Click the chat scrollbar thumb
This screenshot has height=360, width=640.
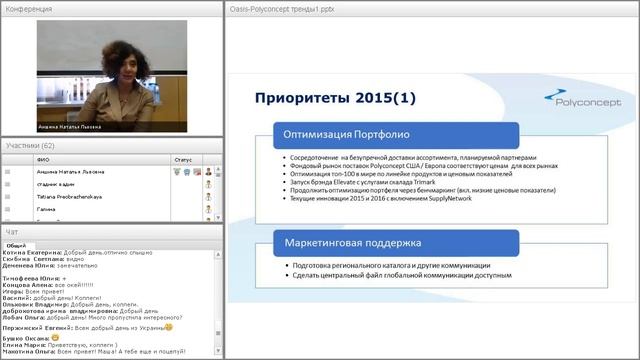click(x=218, y=333)
